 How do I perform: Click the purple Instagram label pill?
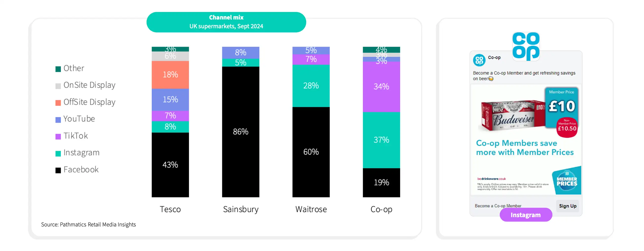click(525, 215)
